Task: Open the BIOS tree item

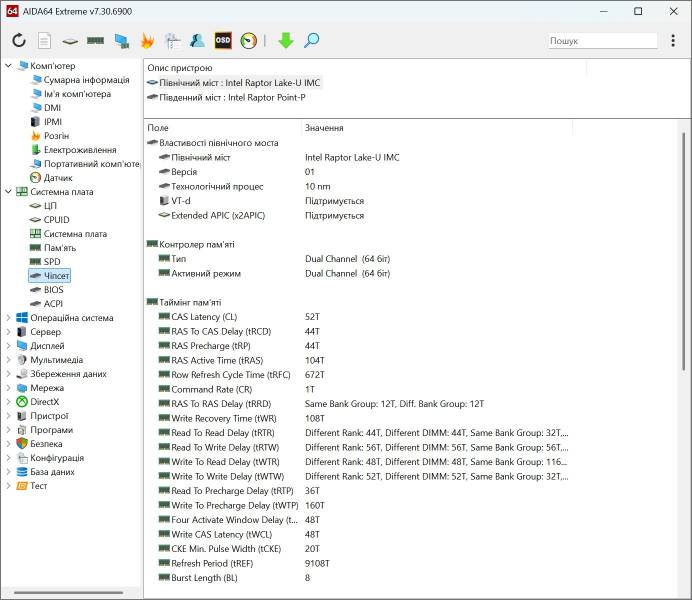Action: click(53, 290)
